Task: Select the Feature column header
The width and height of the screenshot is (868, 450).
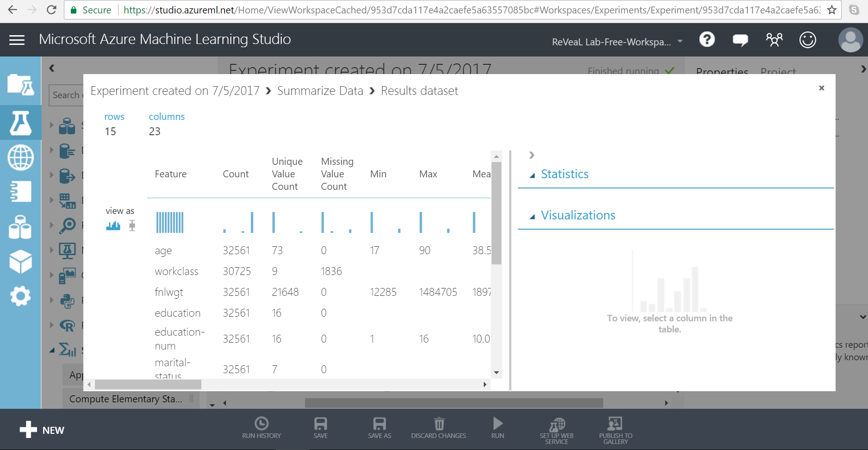Action: pyautogui.click(x=171, y=174)
